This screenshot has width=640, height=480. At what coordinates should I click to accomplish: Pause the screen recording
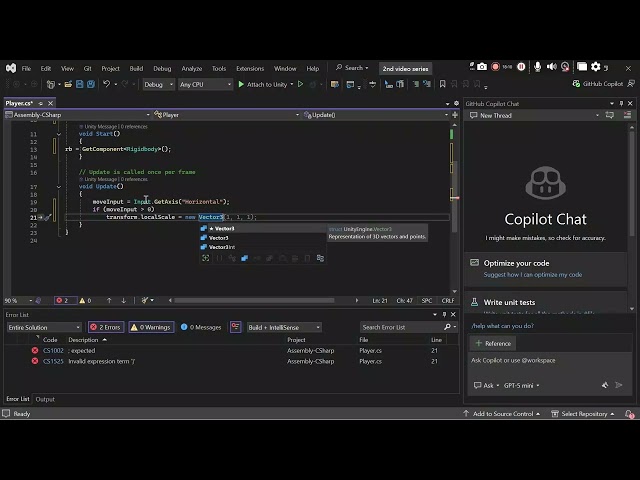point(521,67)
